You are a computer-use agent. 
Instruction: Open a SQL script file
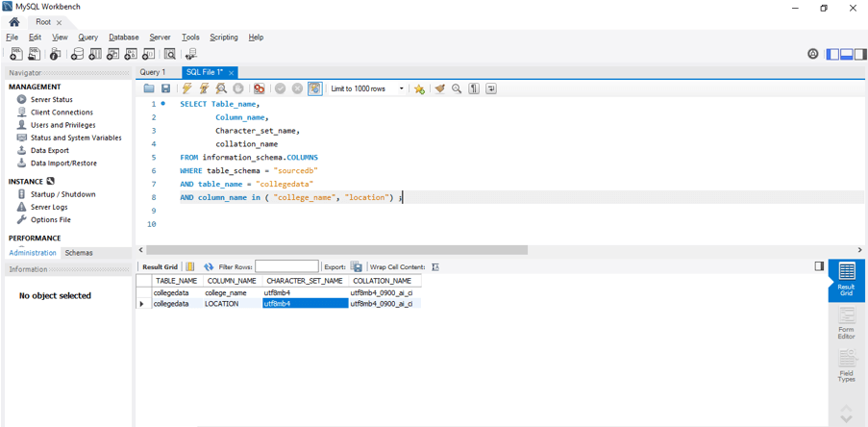point(149,88)
